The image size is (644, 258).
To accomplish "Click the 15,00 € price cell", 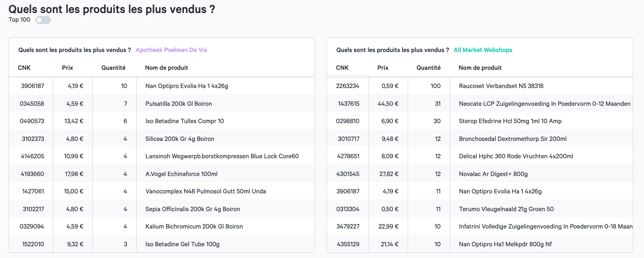I will tap(74, 191).
